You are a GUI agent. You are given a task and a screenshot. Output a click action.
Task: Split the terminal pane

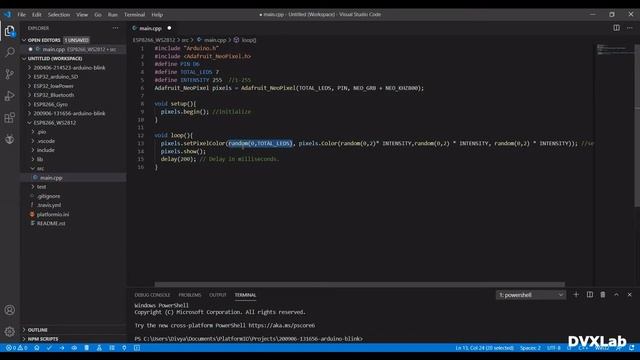click(590, 294)
